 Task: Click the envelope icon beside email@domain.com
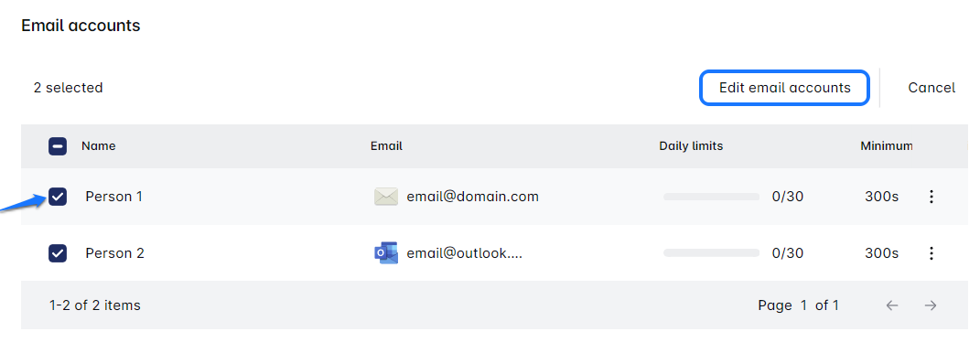(385, 197)
